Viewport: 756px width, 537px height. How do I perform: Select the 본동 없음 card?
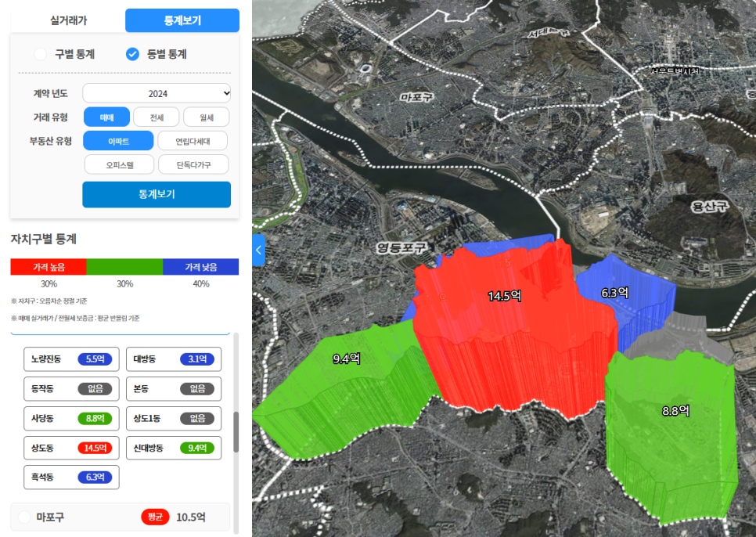(x=174, y=388)
